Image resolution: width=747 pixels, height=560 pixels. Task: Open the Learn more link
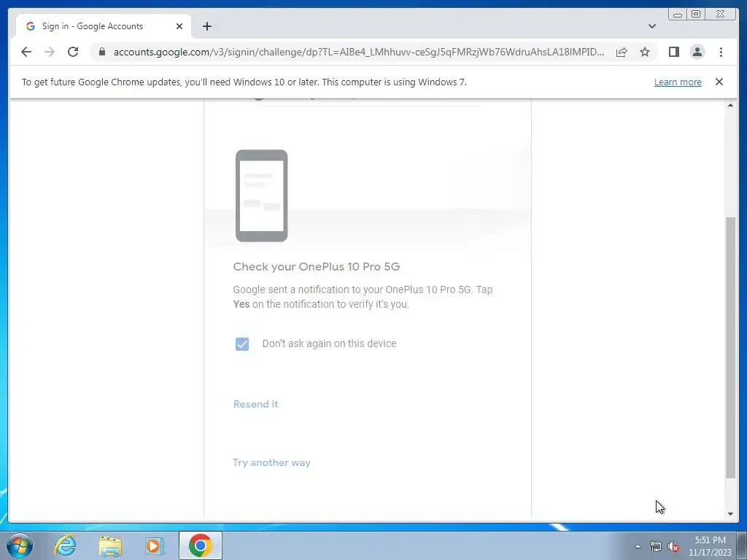[x=678, y=82]
